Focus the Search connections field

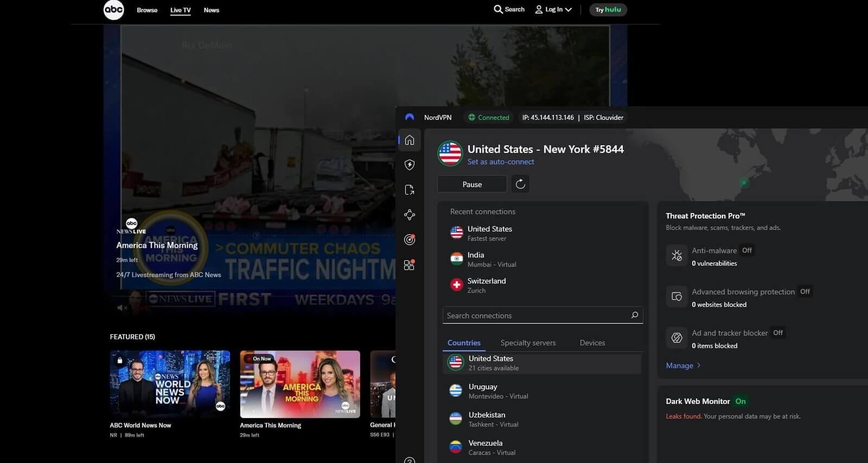(543, 316)
